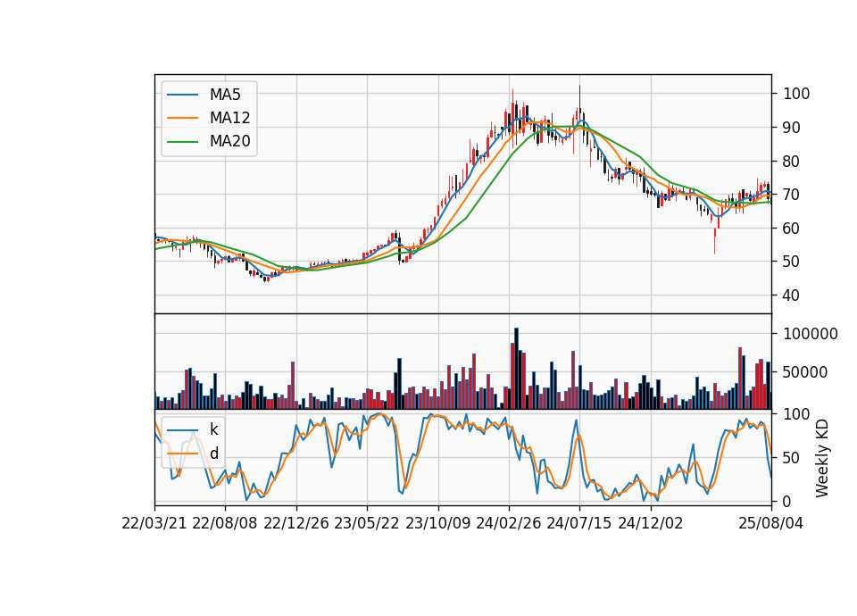Click the 100 price axis label

click(796, 94)
